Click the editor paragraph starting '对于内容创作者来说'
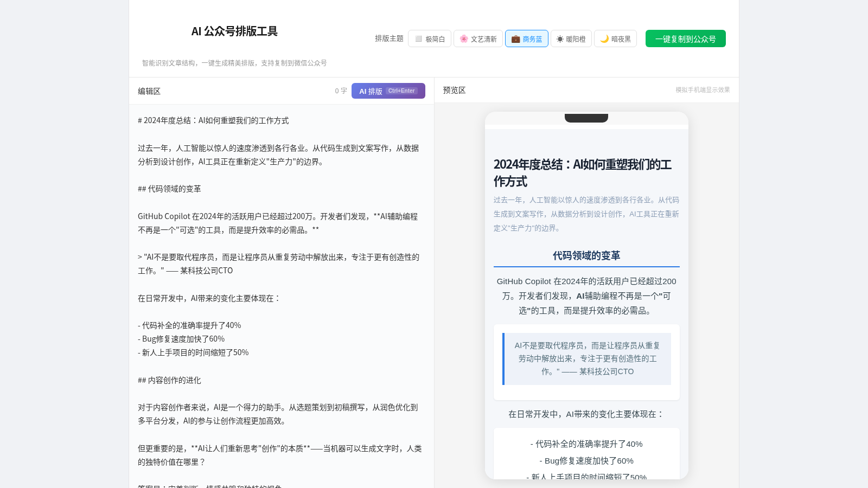The width and height of the screenshot is (868, 488). (278, 414)
